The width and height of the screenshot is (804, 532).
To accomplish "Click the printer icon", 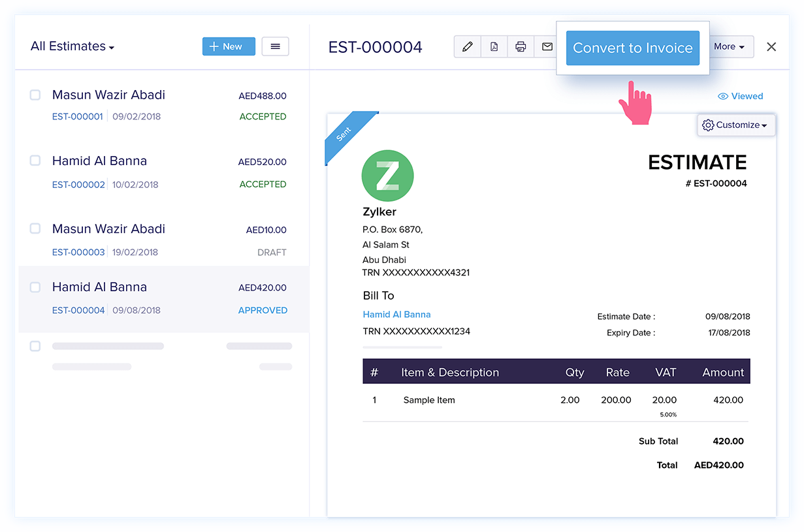I will coord(521,46).
